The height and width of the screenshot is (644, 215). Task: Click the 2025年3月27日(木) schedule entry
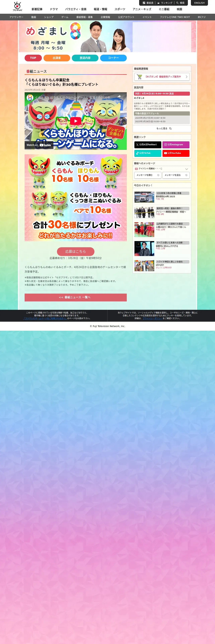coord(150,118)
